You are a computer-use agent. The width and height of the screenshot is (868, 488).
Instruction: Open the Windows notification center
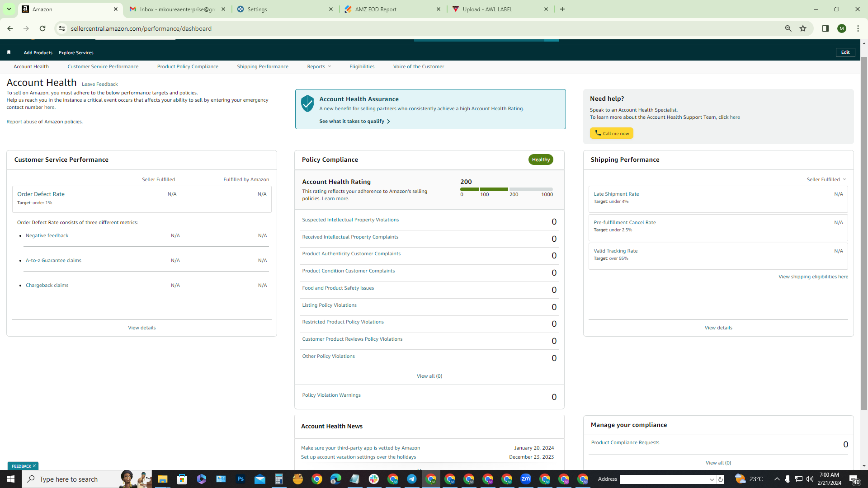(854, 479)
